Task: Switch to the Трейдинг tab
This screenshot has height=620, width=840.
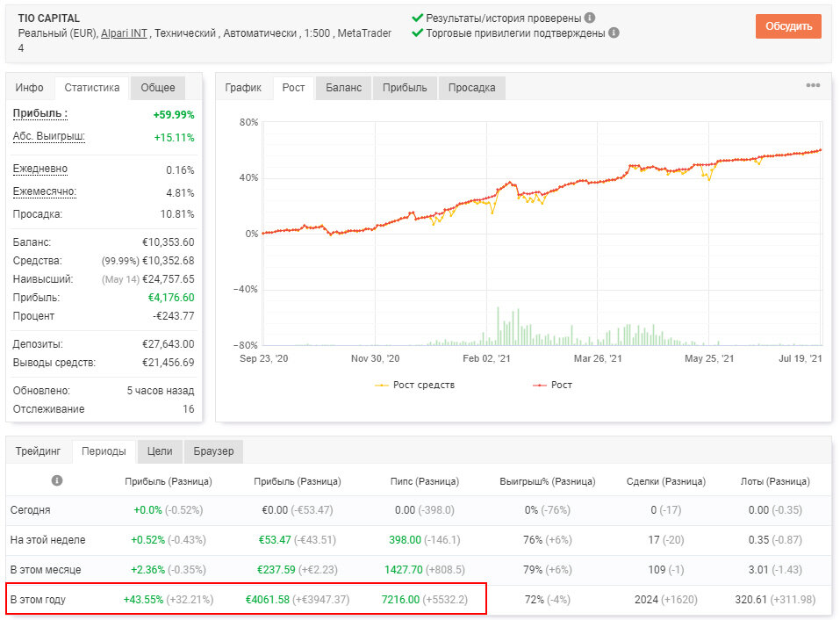Action: pyautogui.click(x=38, y=451)
